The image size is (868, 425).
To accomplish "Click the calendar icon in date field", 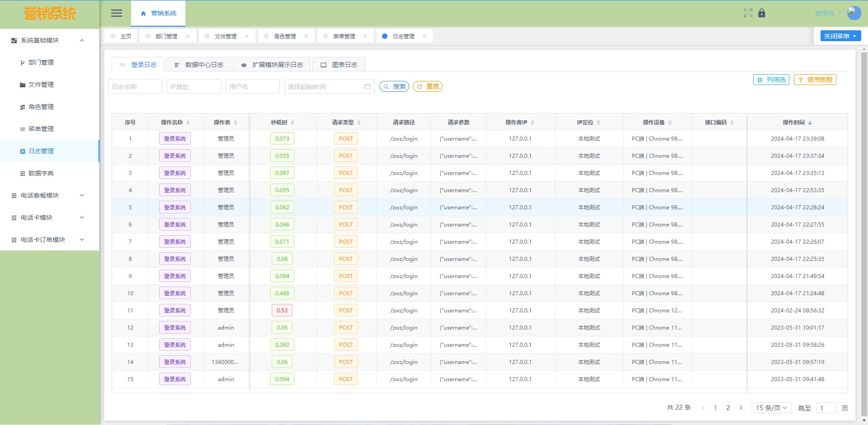I will click(x=368, y=86).
